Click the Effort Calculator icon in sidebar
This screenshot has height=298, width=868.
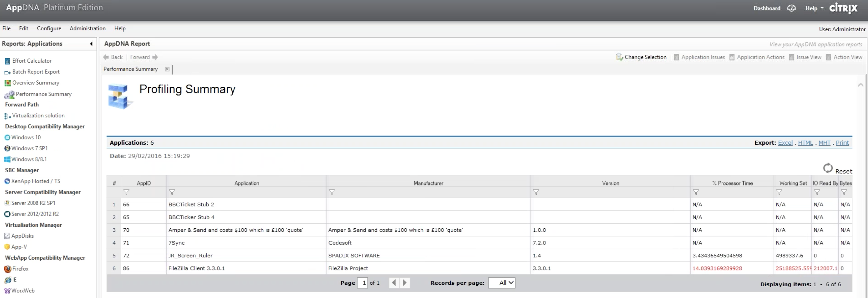[x=7, y=61]
